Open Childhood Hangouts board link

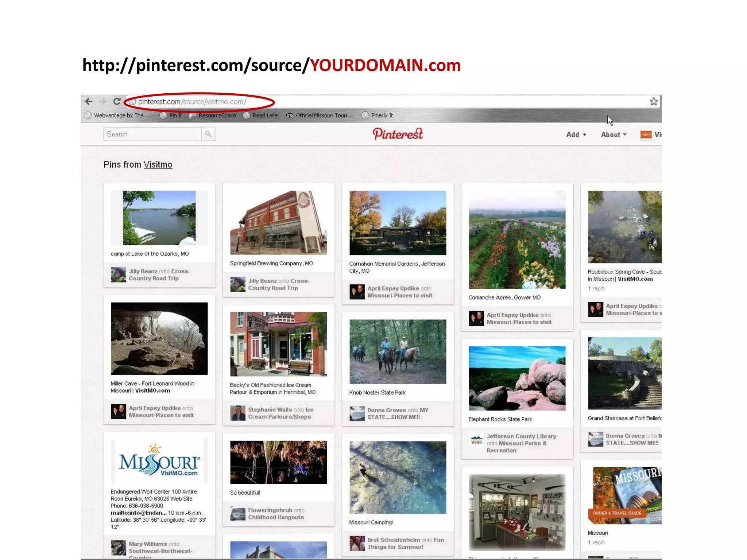tap(276, 517)
